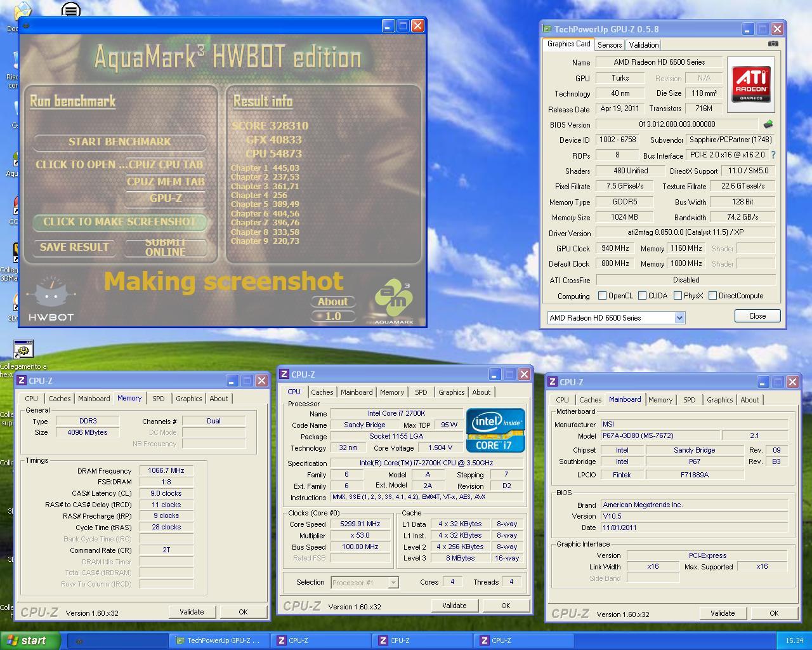Screen dimensions: 812x650
Task: Click the Chapter 1 445,03 result line
Action: [265, 168]
